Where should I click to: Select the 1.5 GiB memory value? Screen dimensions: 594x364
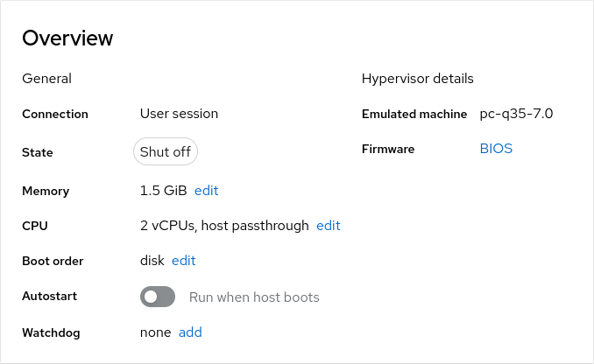(164, 191)
